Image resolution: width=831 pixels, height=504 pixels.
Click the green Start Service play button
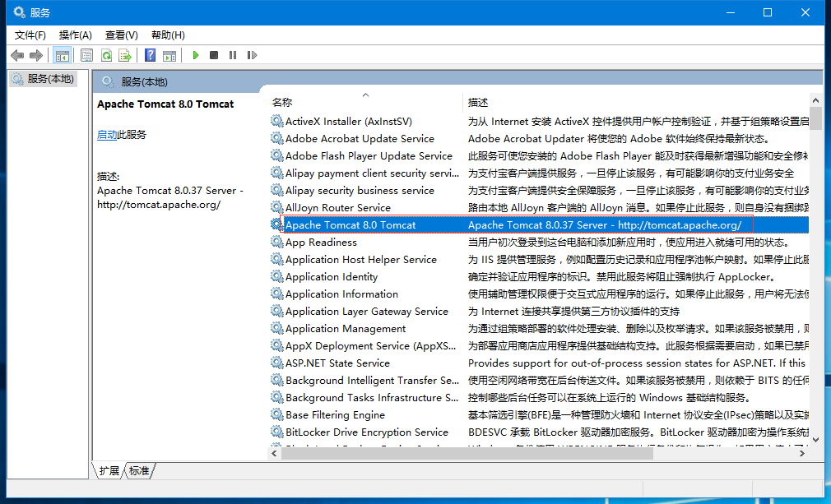[196, 55]
